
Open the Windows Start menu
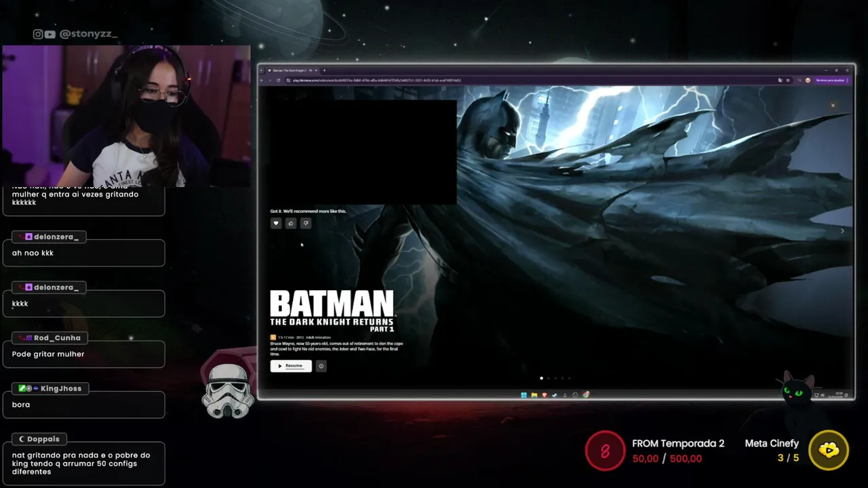(x=524, y=394)
